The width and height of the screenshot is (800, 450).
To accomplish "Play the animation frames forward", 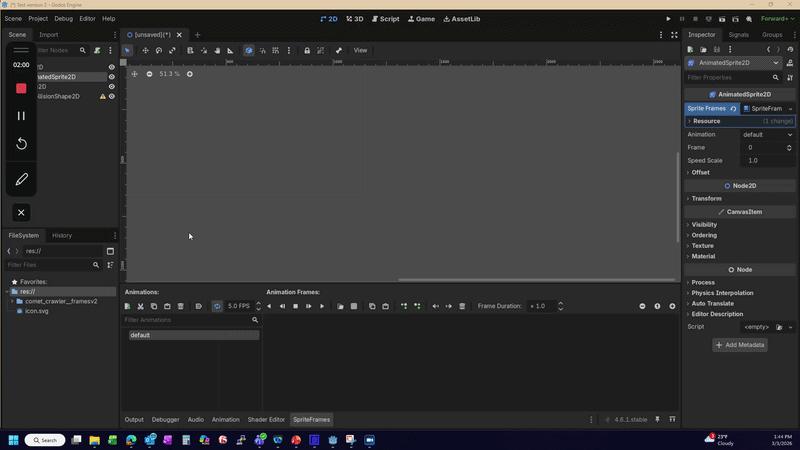I will click(321, 306).
